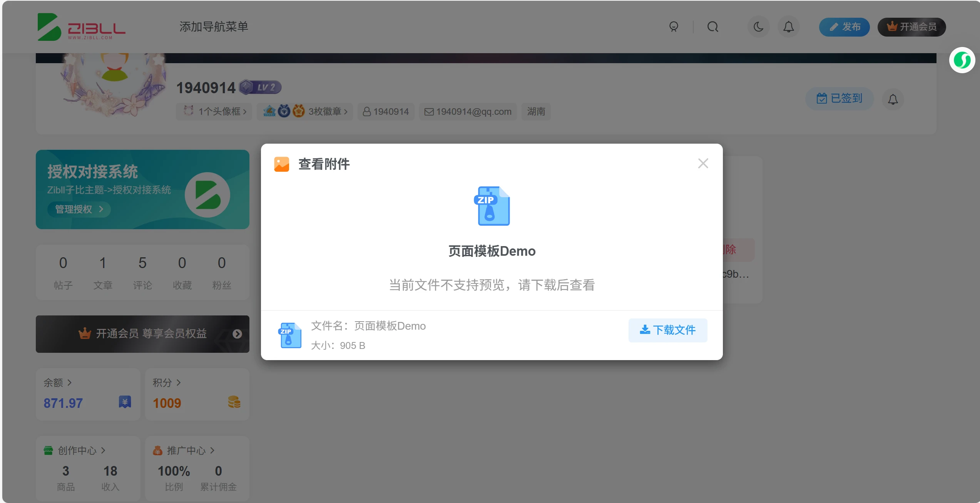
Task: Open 管理授权 in the authorization card
Action: pos(79,209)
